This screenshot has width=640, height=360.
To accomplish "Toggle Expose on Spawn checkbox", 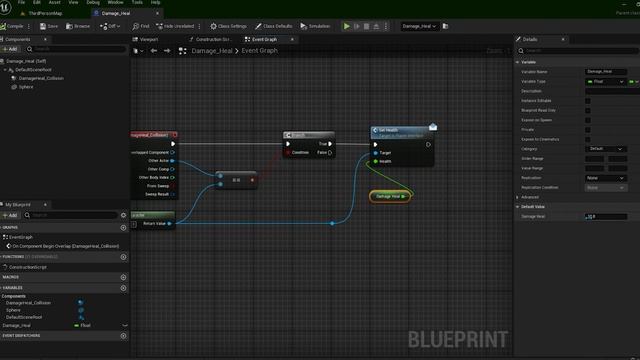I will click(x=588, y=120).
